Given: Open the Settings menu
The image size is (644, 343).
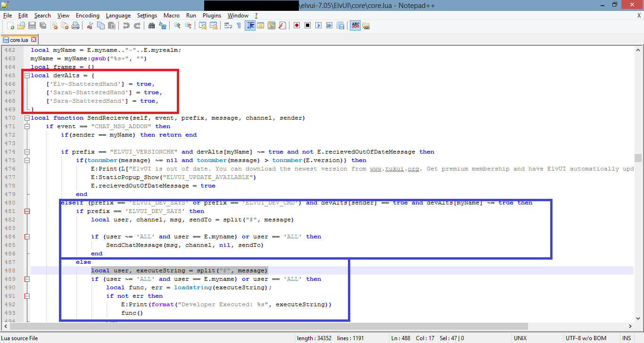Looking at the screenshot, I should point(147,16).
